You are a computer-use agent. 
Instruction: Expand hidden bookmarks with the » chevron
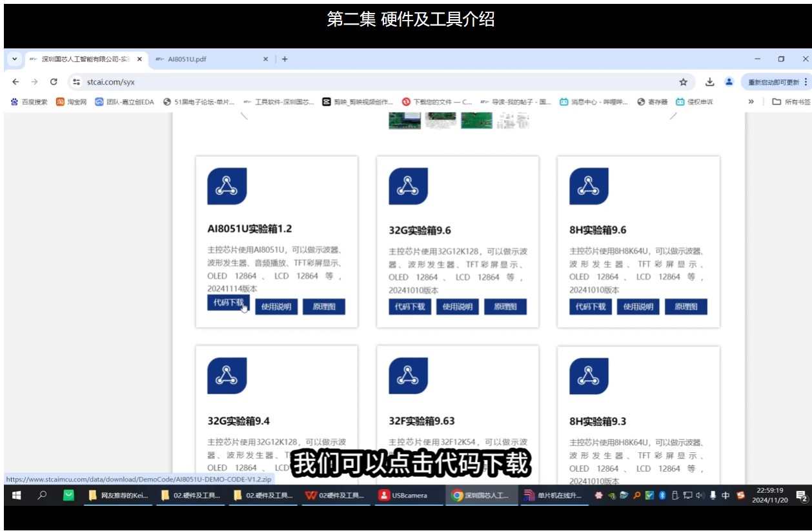(x=751, y=101)
